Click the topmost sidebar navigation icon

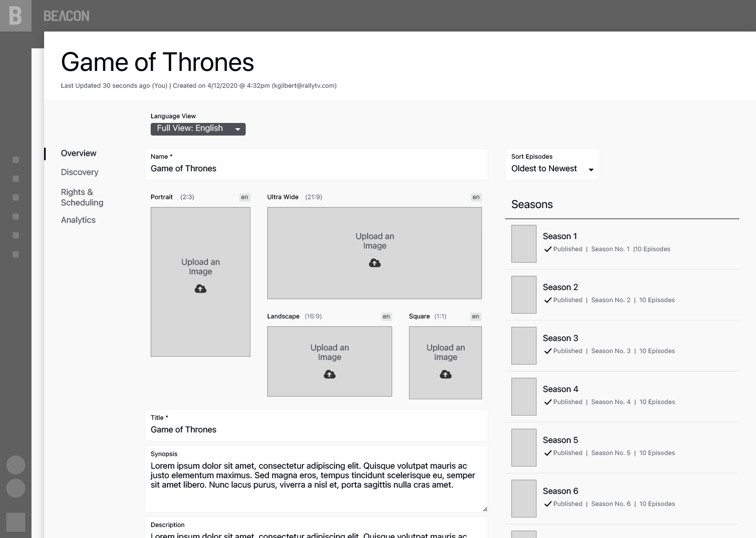15,160
